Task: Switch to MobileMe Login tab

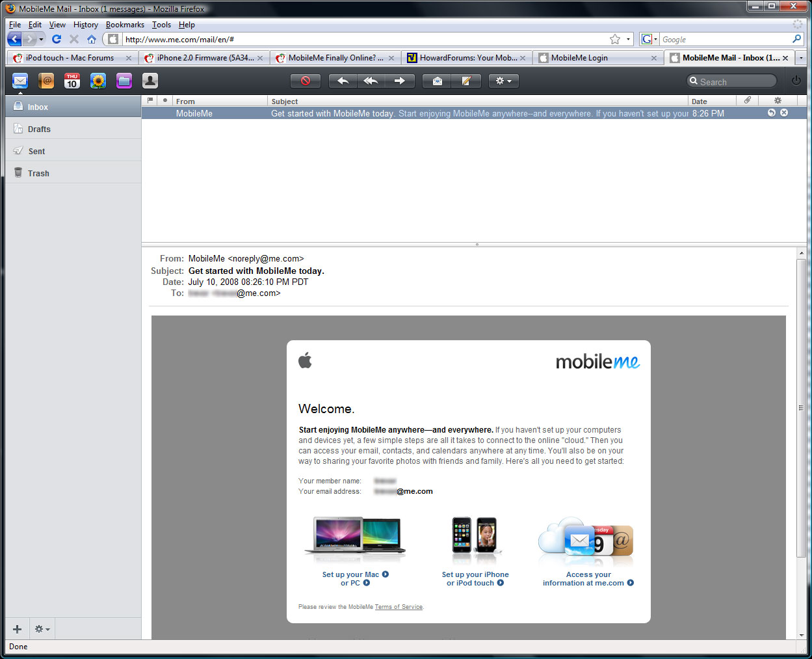Action: [597, 58]
